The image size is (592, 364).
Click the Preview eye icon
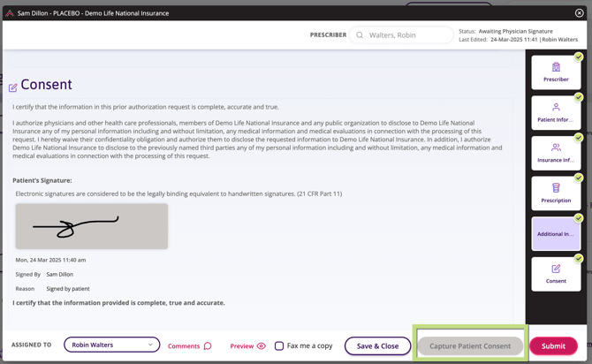click(262, 345)
